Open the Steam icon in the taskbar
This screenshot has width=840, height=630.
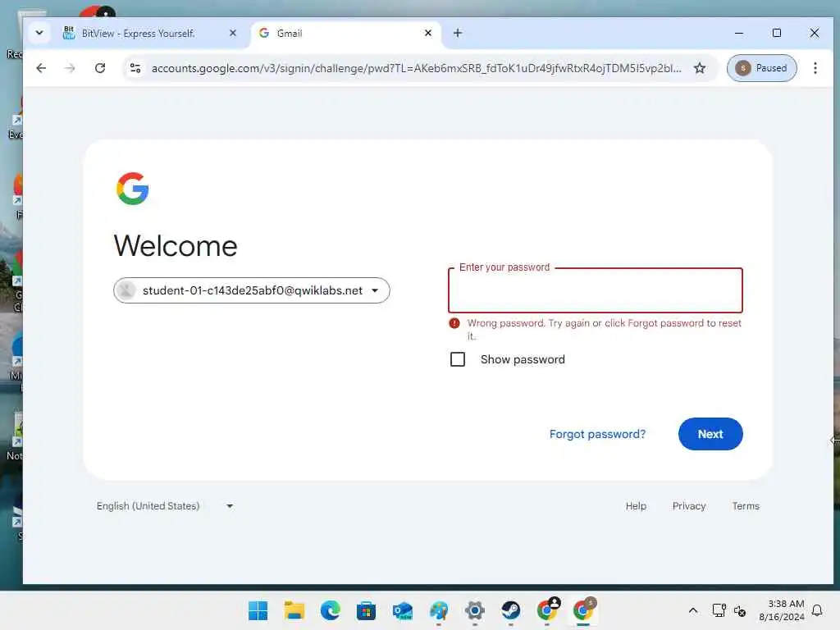coord(510,610)
